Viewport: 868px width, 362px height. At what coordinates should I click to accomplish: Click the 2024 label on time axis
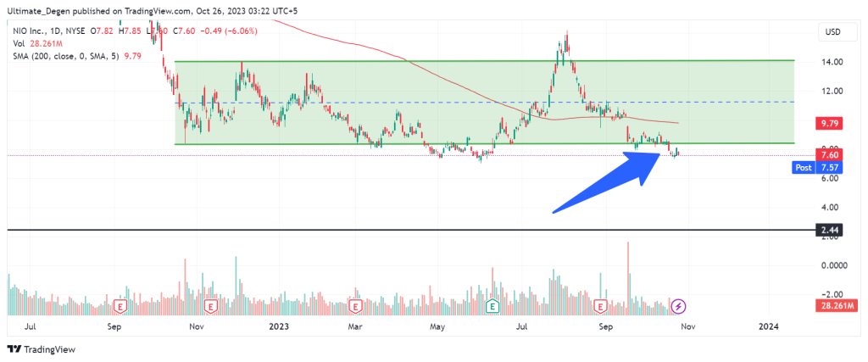click(768, 327)
